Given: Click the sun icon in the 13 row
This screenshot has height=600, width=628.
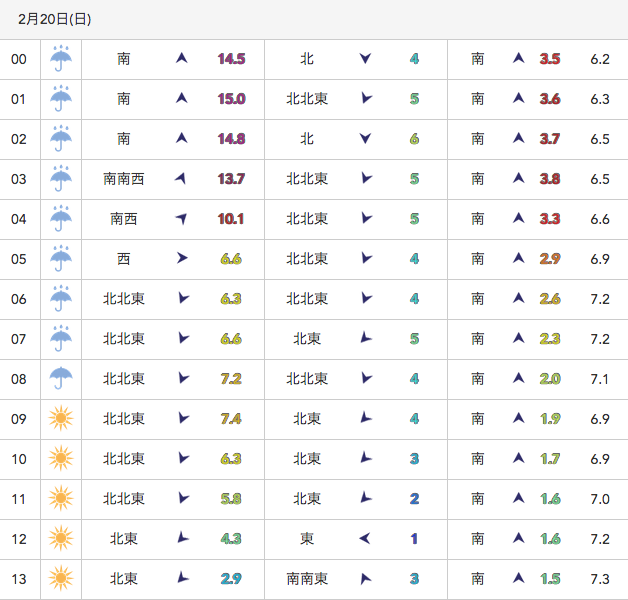Looking at the screenshot, I should tap(61, 579).
